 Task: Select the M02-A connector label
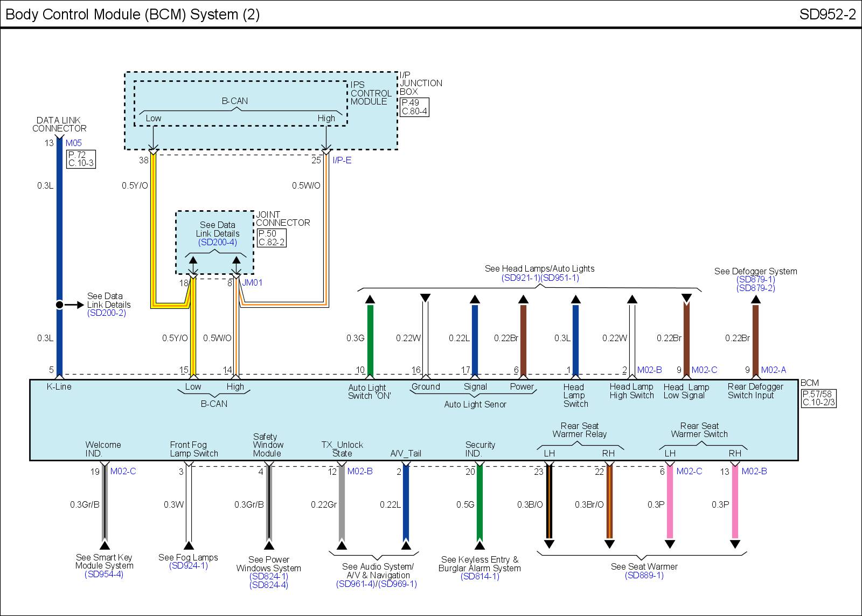[773, 370]
